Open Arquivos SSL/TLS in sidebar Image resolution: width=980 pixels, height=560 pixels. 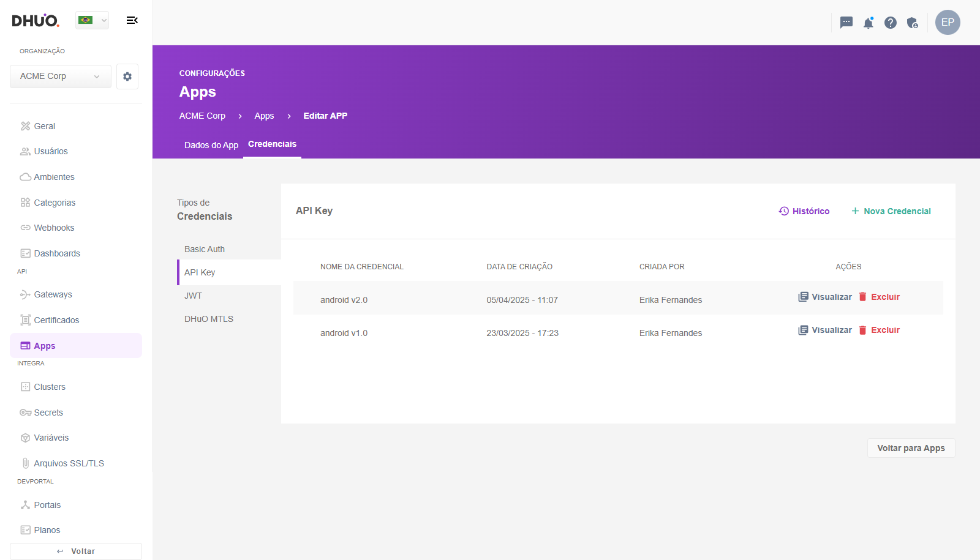(x=76, y=463)
